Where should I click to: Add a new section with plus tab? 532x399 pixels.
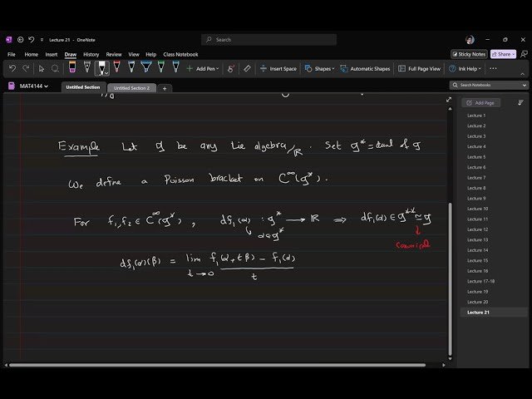click(x=165, y=88)
